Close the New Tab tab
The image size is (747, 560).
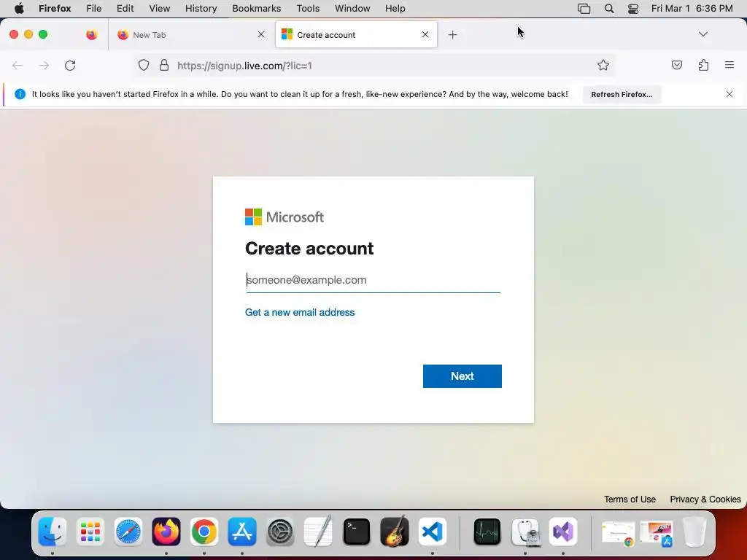(261, 34)
